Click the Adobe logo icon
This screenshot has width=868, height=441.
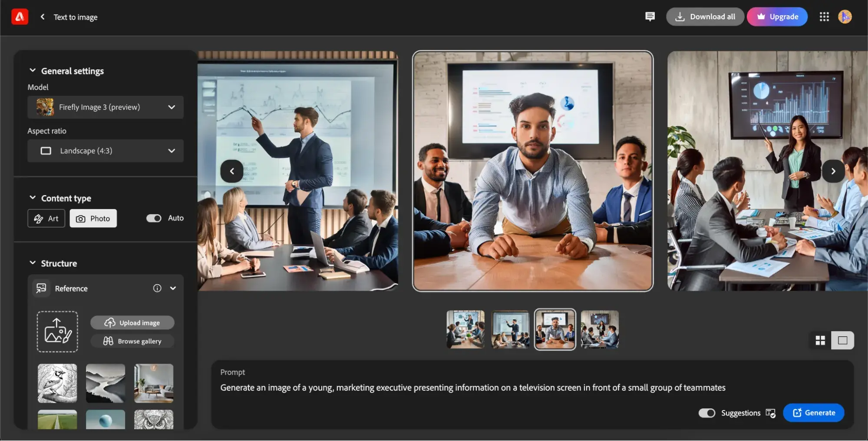(20, 17)
